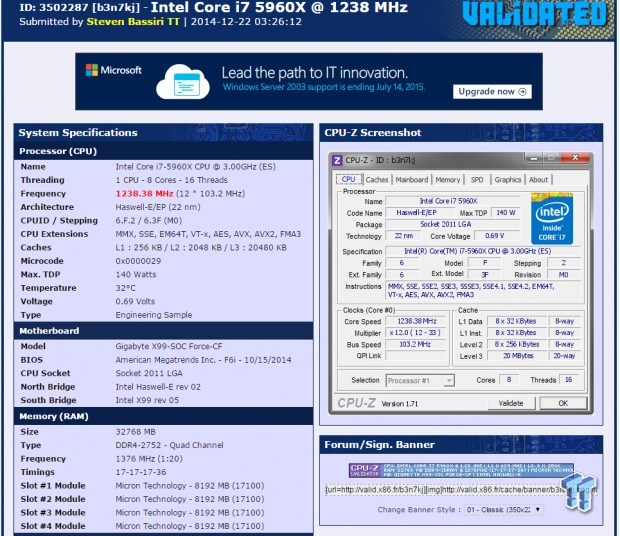620x536 pixels.
Task: Click the Level 3 20 MBytes cache field
Action: coord(517,356)
